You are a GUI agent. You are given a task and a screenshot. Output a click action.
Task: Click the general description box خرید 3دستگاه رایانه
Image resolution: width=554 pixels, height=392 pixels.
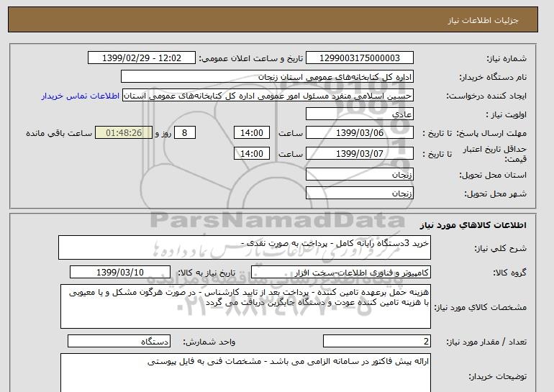(x=245, y=247)
